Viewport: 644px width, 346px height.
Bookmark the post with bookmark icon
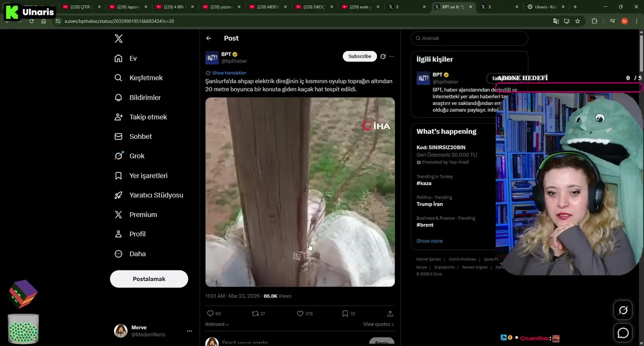click(345, 313)
